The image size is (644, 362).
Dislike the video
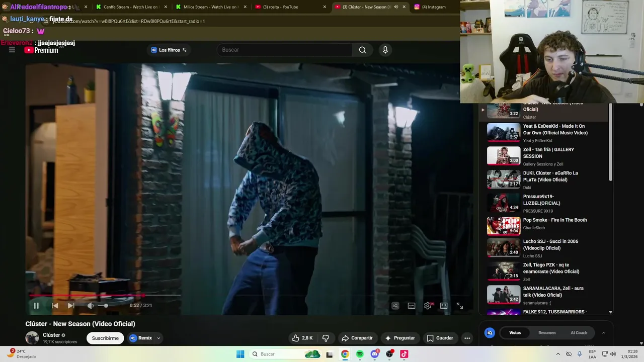click(x=326, y=338)
